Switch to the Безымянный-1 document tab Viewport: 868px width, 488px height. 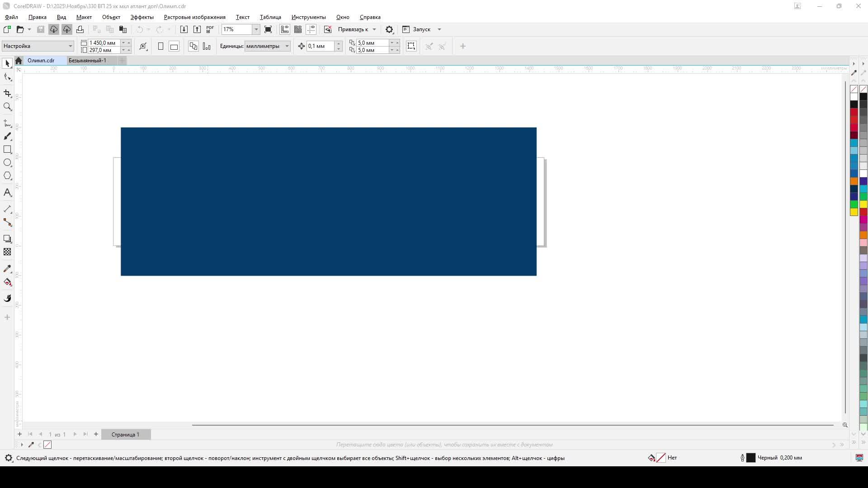[x=87, y=61]
